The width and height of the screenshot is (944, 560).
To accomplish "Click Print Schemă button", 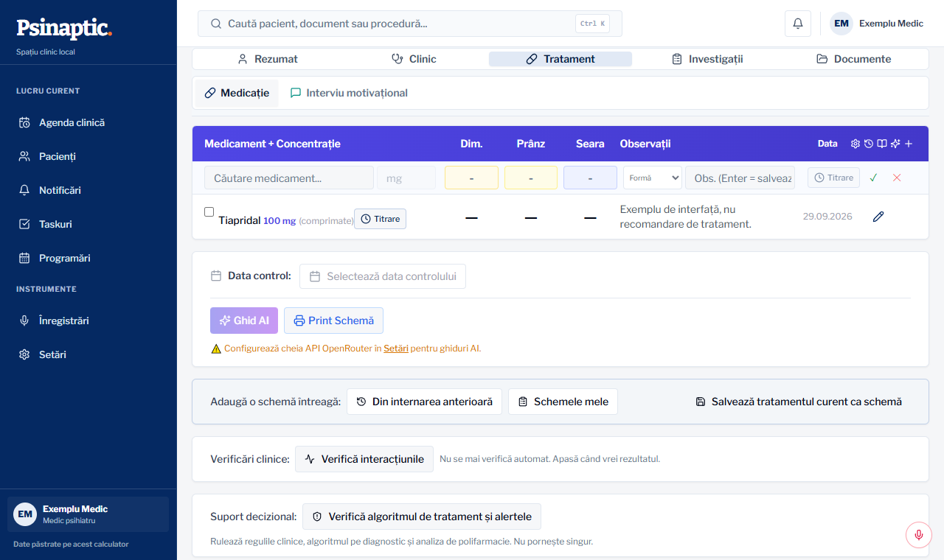I will click(x=333, y=321).
